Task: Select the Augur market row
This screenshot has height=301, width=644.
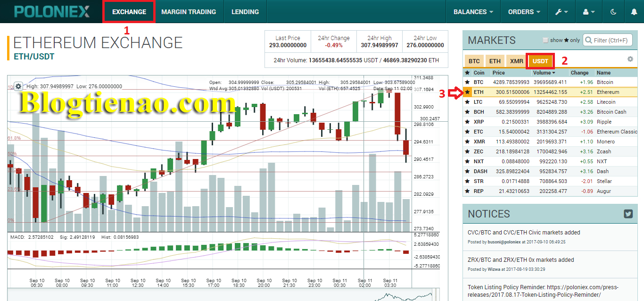Action: coord(550,191)
